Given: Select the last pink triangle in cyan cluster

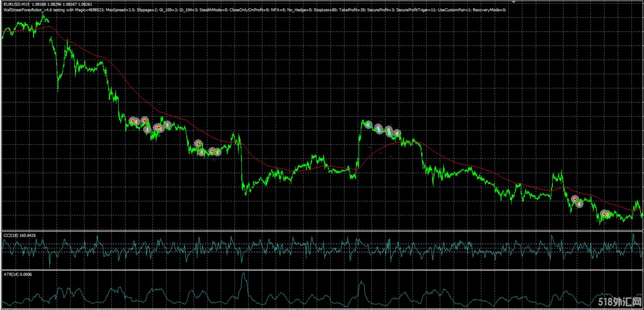Looking at the screenshot, I should [397, 133].
